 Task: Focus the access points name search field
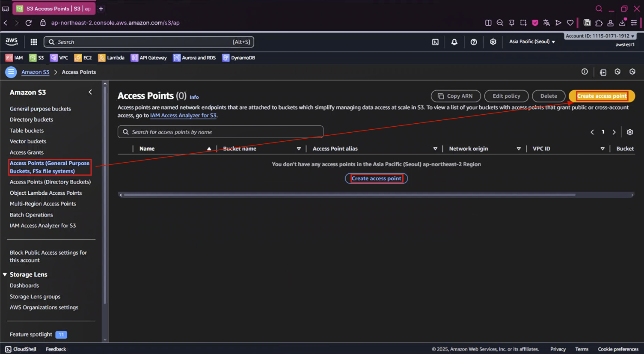(x=220, y=132)
